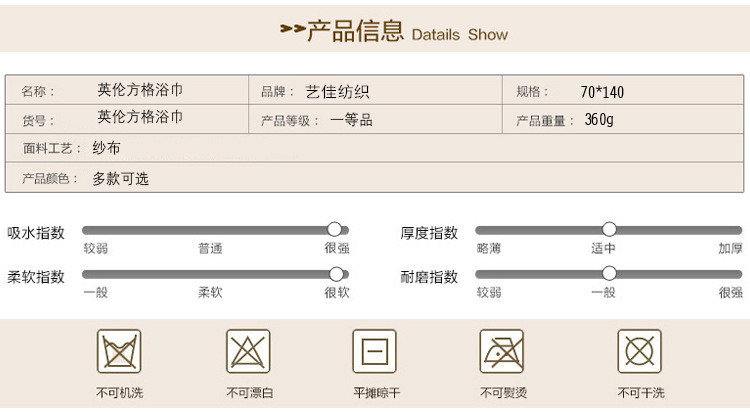
Task: Click the 名称 value 英伦方格浴巾
Action: point(140,89)
